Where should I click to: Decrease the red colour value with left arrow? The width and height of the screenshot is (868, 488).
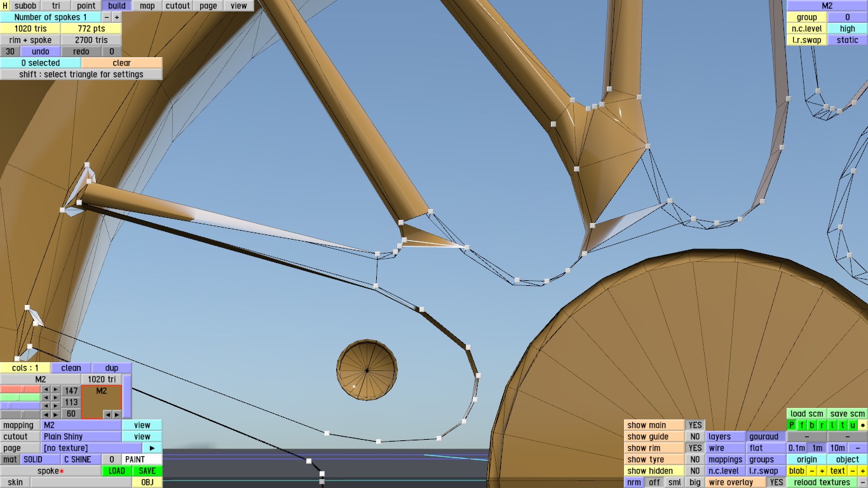[x=46, y=390]
